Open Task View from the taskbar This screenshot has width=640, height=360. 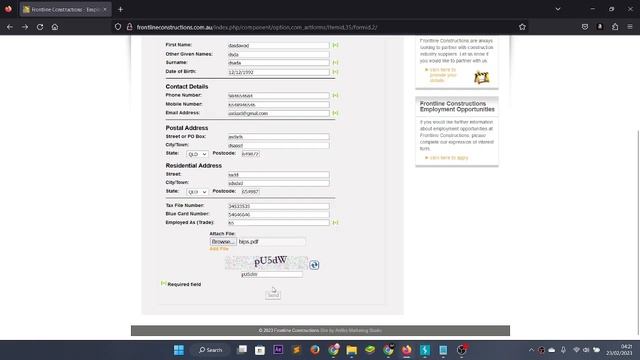[242, 350]
